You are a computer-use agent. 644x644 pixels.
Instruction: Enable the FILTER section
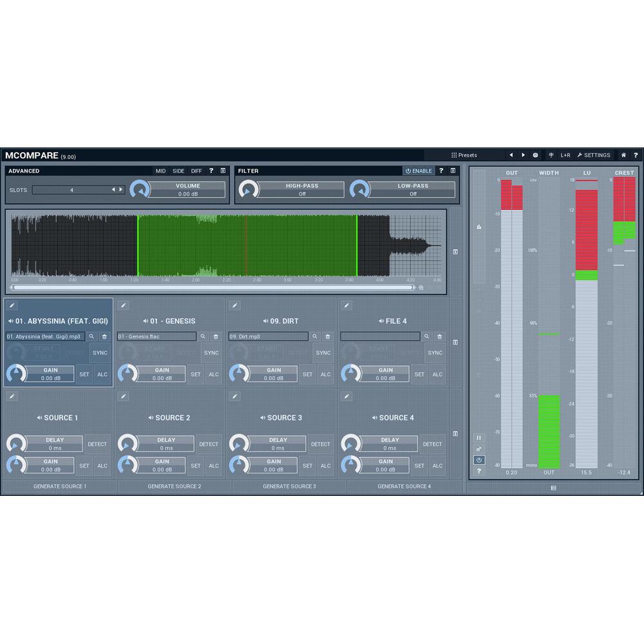tap(417, 171)
